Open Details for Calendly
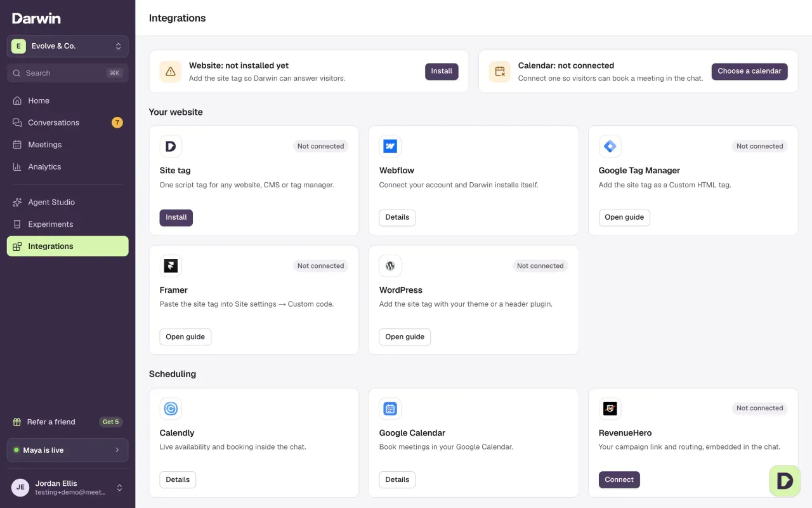The width and height of the screenshot is (812, 508). click(178, 480)
